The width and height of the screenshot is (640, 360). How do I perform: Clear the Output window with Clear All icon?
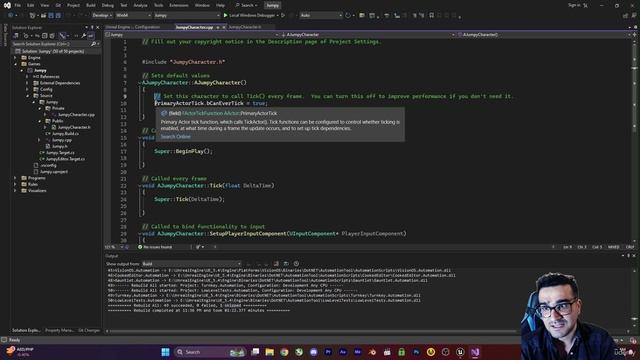click(x=276, y=264)
